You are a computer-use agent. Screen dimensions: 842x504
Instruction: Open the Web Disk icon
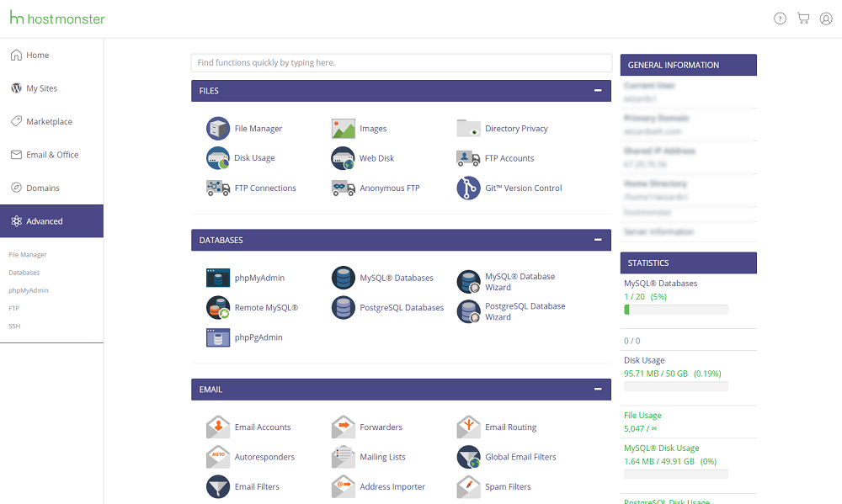[344, 158]
